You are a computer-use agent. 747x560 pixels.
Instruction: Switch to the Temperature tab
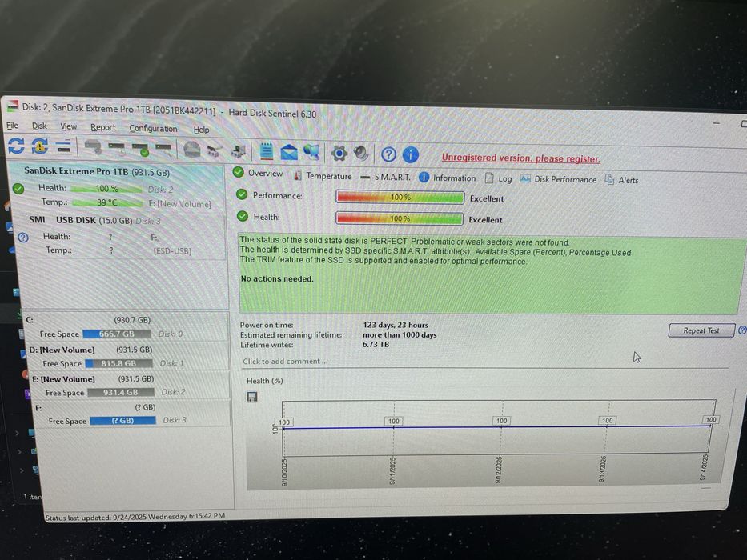point(323,176)
